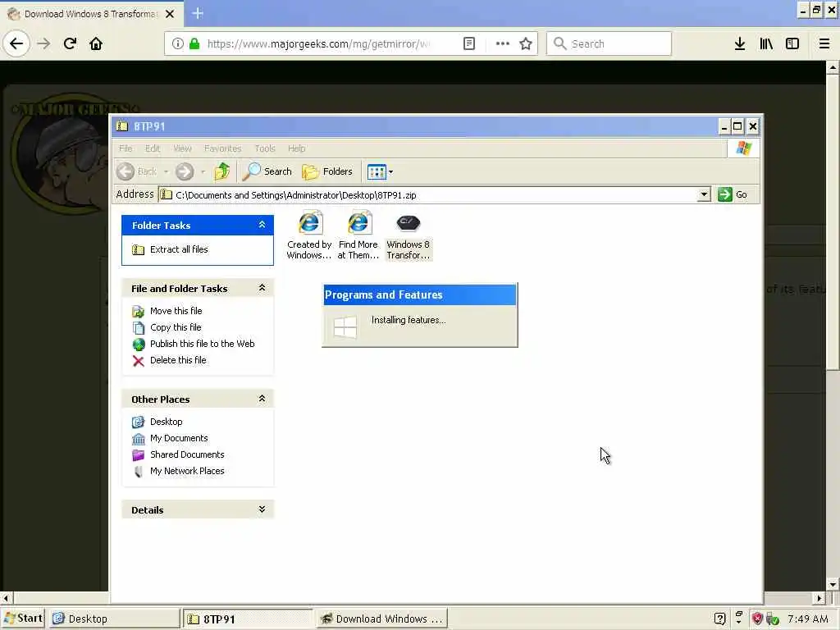The width and height of the screenshot is (840, 630).
Task: Click Move this file
Action: 176,311
